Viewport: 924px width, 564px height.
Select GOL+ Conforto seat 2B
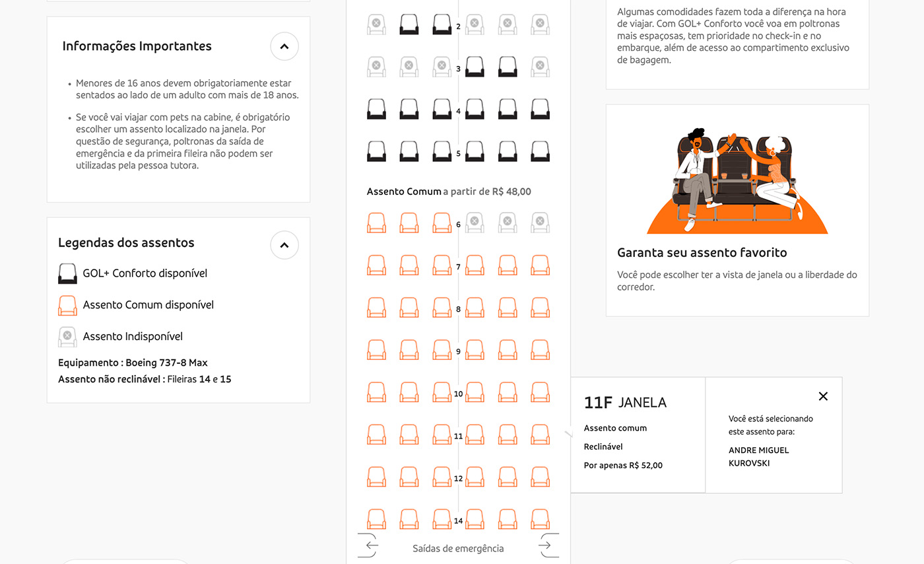tap(409, 24)
